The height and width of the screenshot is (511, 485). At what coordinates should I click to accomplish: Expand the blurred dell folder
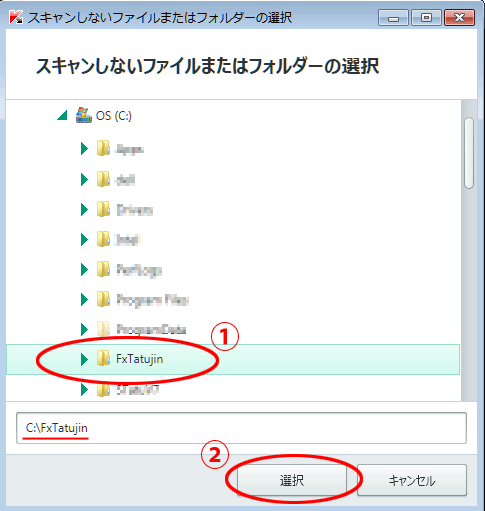[x=84, y=180]
